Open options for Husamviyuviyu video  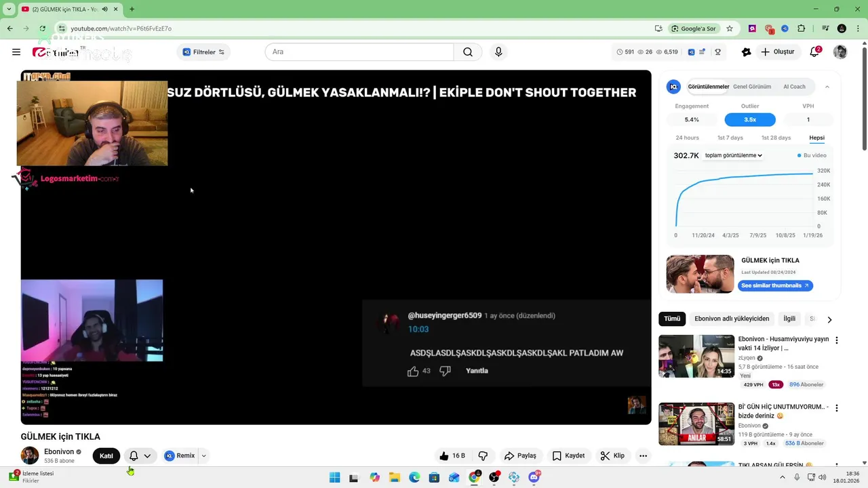[836, 340]
